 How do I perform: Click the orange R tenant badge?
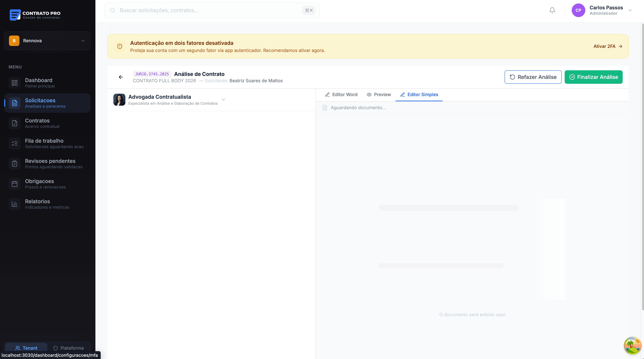pos(14,41)
